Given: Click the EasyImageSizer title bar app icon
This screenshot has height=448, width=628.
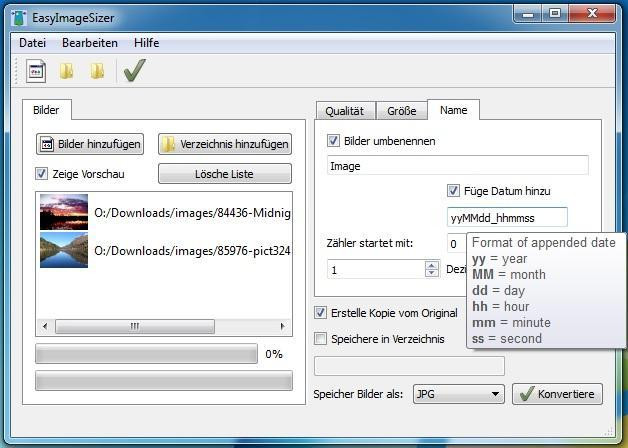Looking at the screenshot, I should (x=19, y=18).
